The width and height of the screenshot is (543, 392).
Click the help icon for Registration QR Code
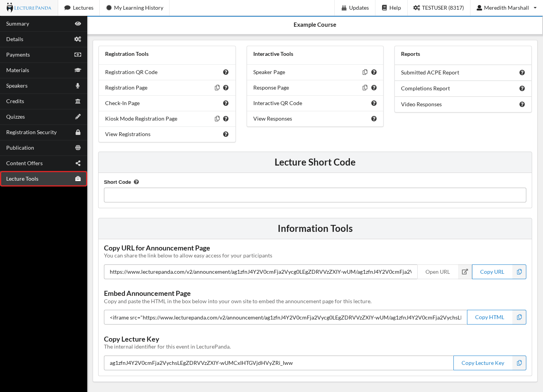pyautogui.click(x=226, y=72)
